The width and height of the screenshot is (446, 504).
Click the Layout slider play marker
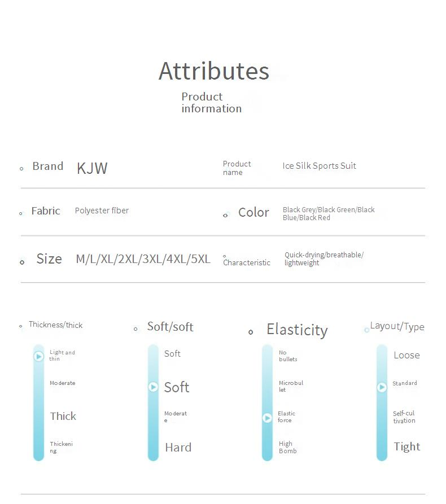coord(382,387)
